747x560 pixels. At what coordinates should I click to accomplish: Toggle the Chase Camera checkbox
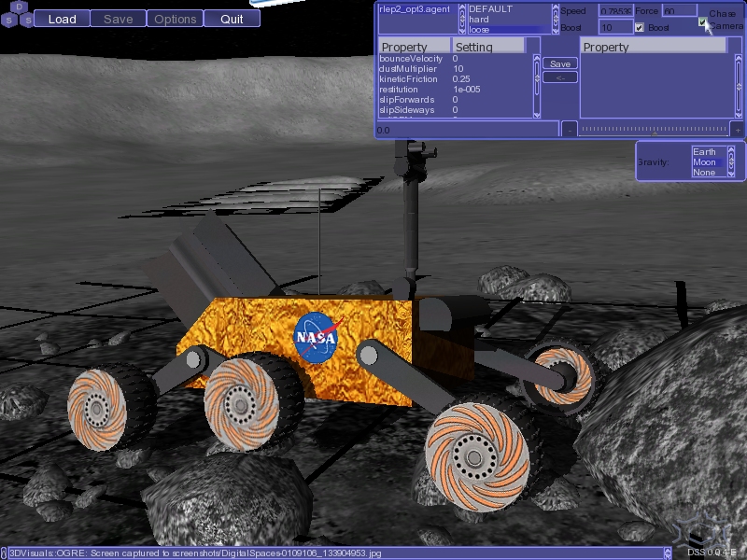[x=703, y=21]
